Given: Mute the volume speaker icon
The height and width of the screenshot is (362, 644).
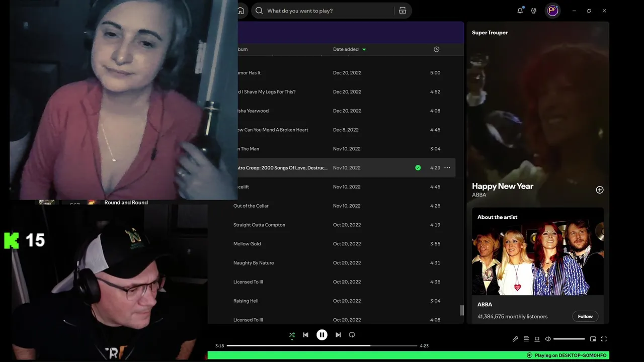Looking at the screenshot, I should click(548, 339).
